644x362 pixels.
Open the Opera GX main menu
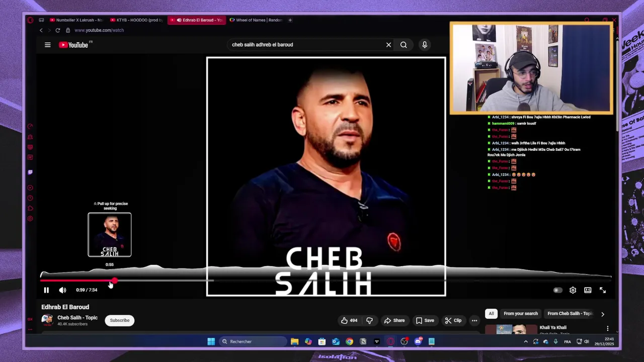point(30,20)
